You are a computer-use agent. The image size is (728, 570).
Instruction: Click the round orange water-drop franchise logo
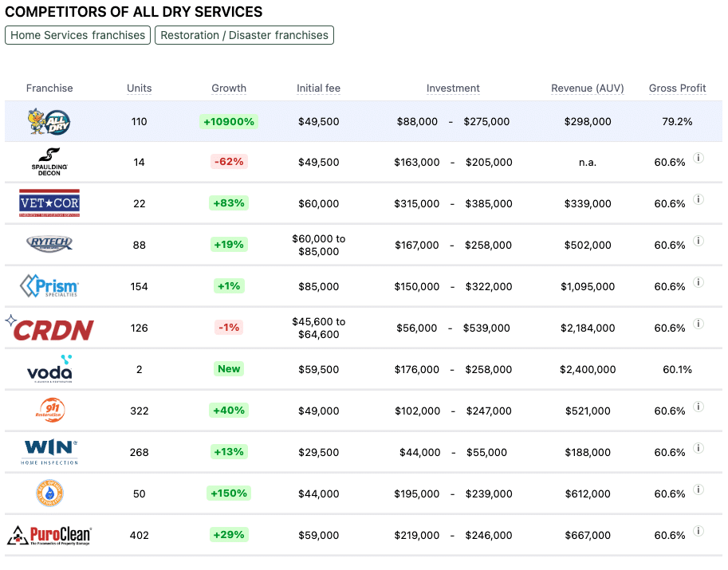click(x=49, y=493)
